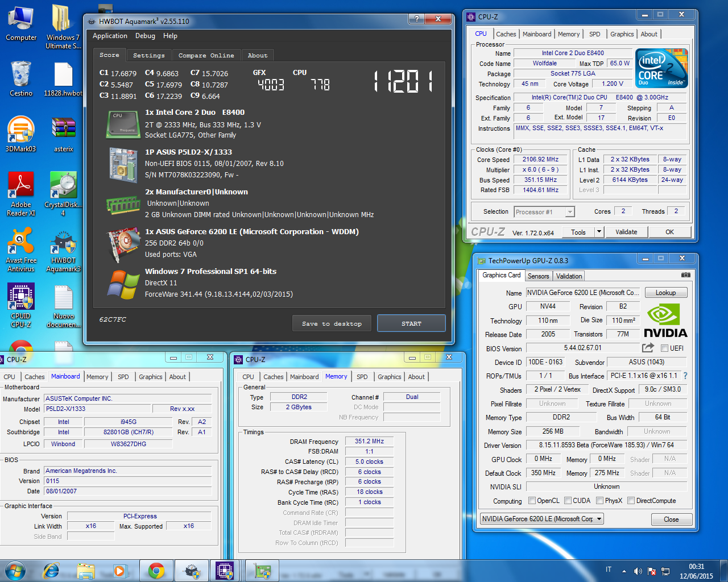728x582 pixels.
Task: Click the network tray icon
Action: tap(665, 571)
